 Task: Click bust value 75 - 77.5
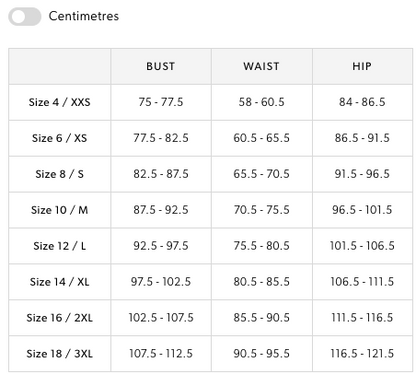pyautogui.click(x=161, y=102)
